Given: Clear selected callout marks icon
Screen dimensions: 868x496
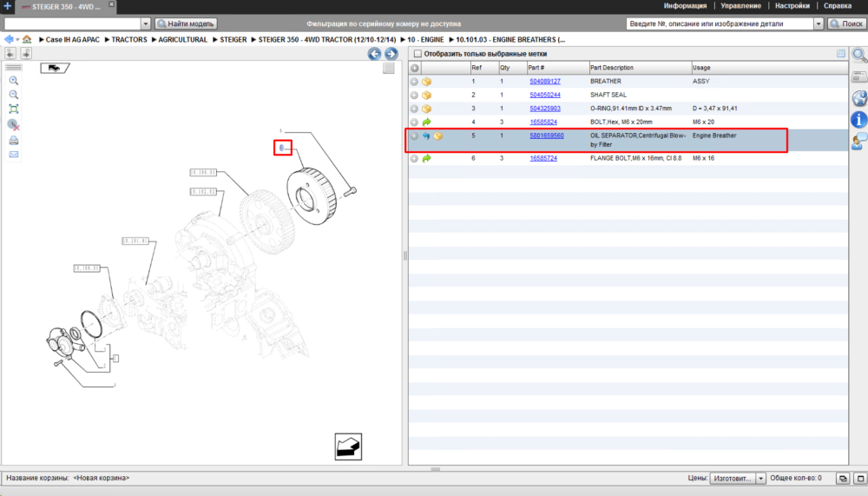Looking at the screenshot, I should (14, 125).
